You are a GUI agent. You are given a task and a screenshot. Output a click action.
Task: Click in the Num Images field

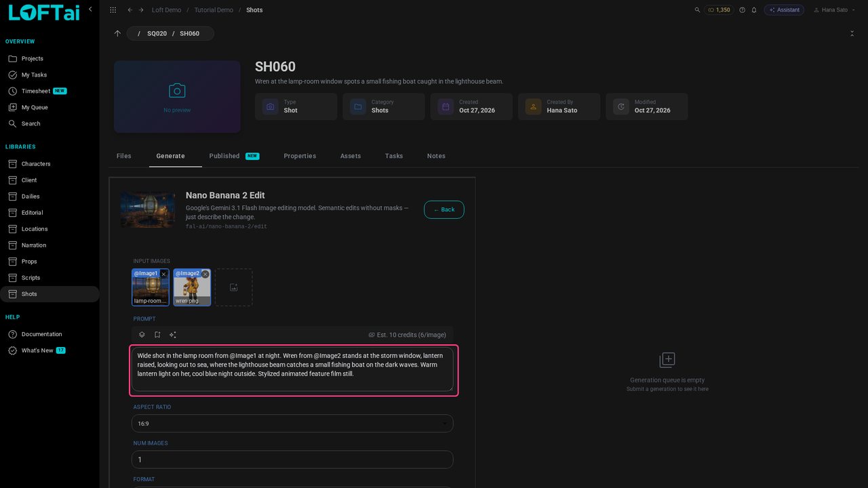292,460
